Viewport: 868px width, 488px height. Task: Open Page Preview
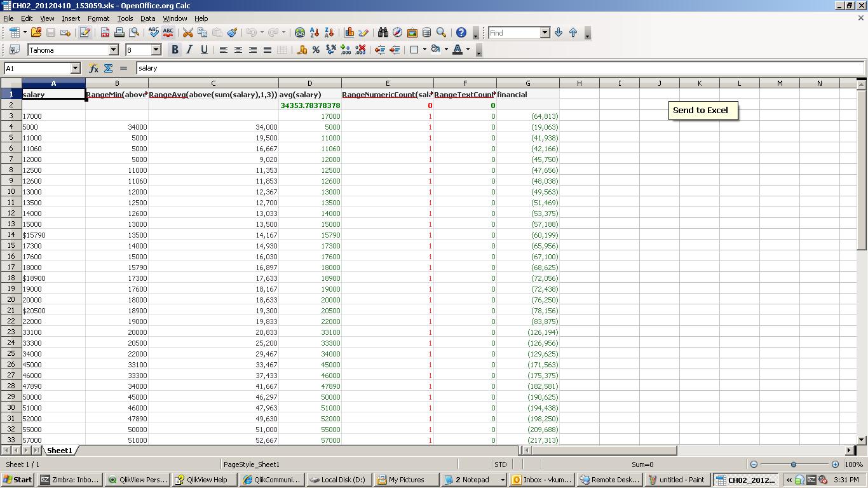pyautogui.click(x=134, y=32)
